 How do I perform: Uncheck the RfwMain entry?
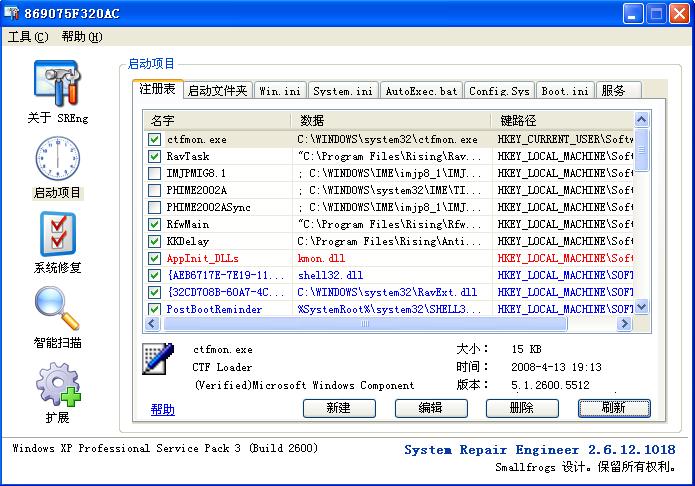tap(154, 224)
